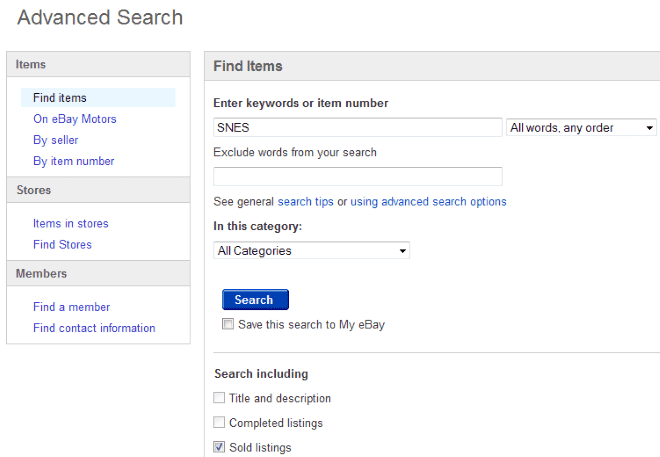Open Find a member page
This screenshot has height=457, width=660.
pos(72,307)
